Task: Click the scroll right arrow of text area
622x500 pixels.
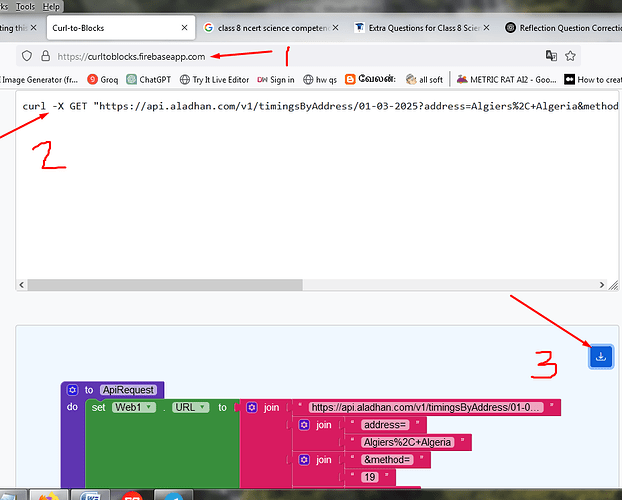Action: 602,285
